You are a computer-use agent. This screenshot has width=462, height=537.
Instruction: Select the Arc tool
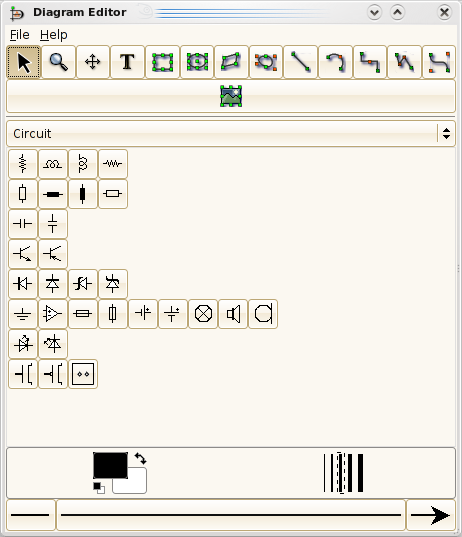pos(335,62)
